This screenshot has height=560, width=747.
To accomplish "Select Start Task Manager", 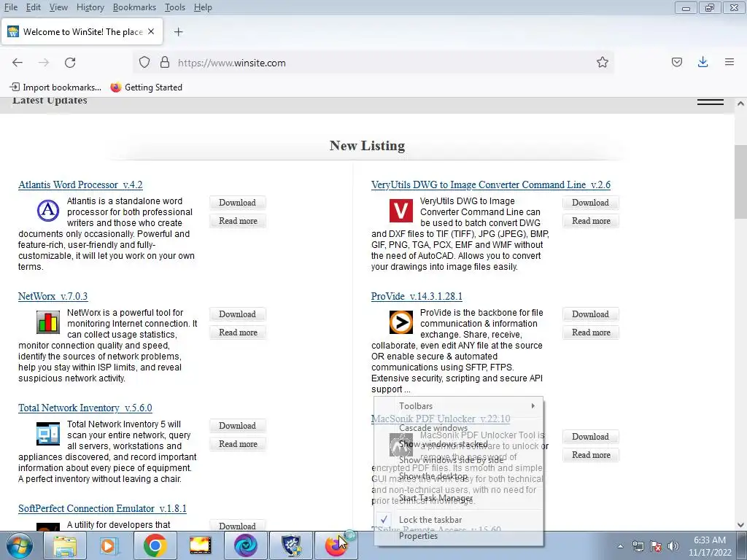I will [x=458, y=498].
